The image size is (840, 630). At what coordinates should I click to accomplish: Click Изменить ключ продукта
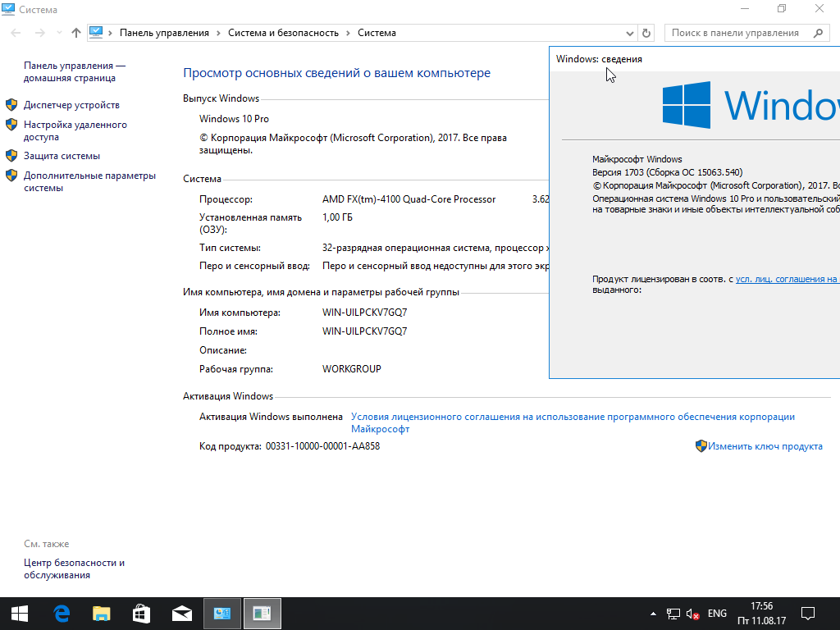coord(765,446)
